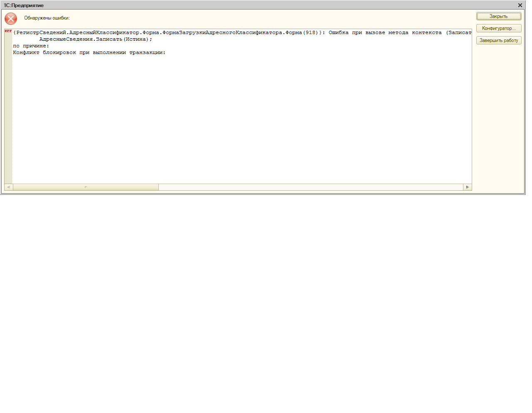Click the (918) line number reference

310,33
